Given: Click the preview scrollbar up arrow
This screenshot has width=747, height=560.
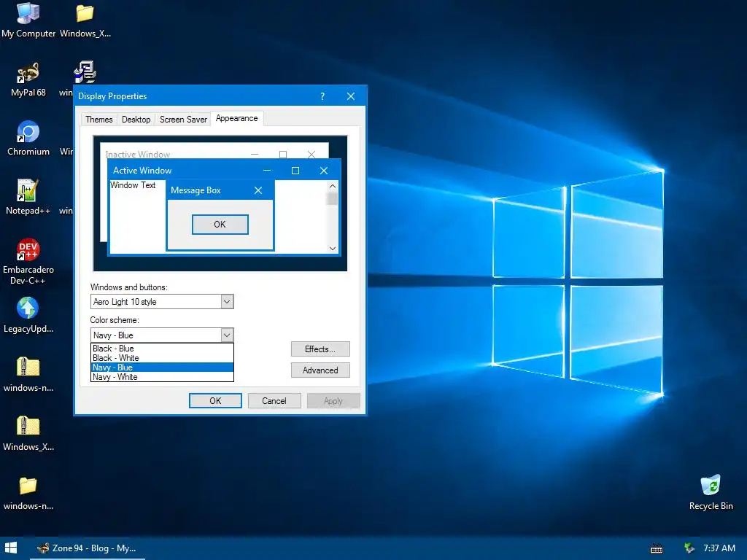Looking at the screenshot, I should coord(333,186).
